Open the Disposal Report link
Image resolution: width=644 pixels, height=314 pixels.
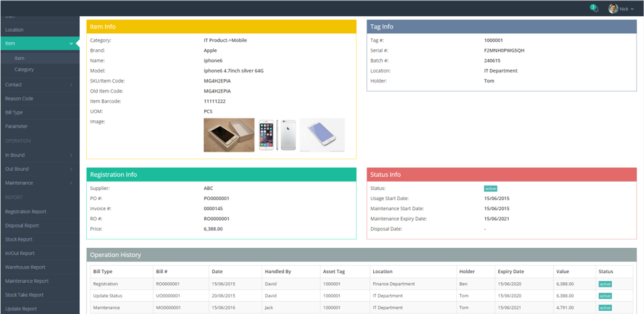coord(40,226)
